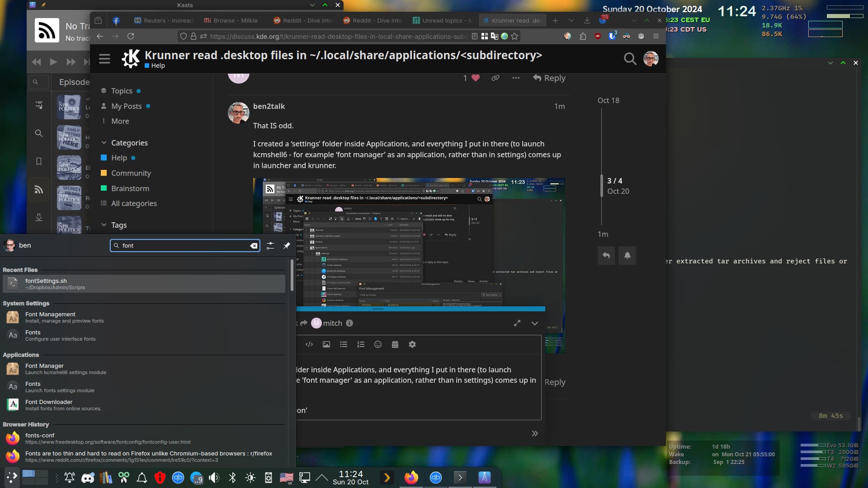Open Fonts 'Configure user interface fonts' result
868x488 pixels.
(x=144, y=335)
